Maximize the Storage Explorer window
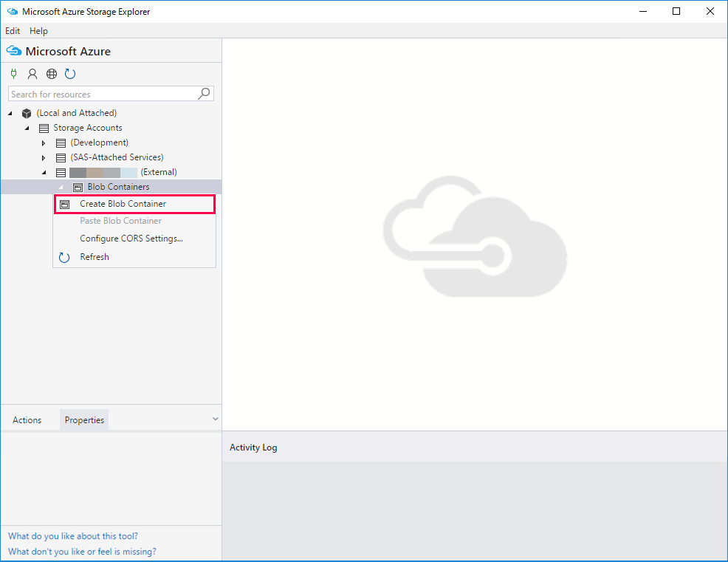This screenshot has width=728, height=562. (676, 12)
